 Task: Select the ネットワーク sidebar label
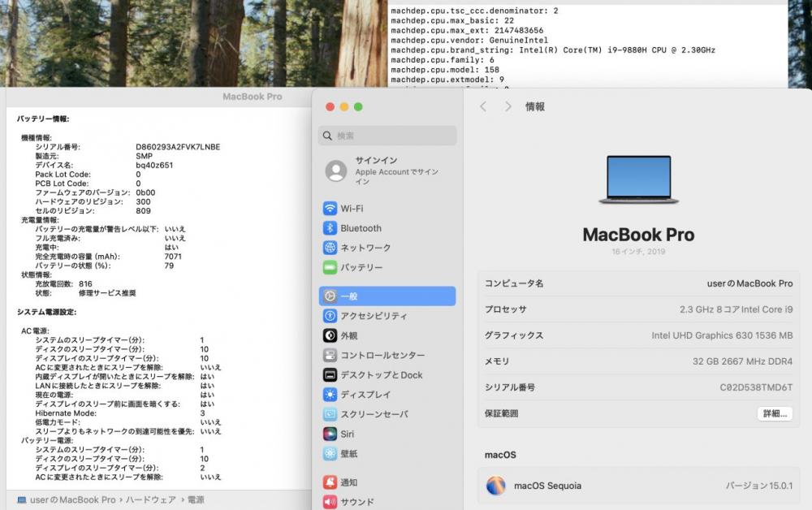tap(365, 248)
